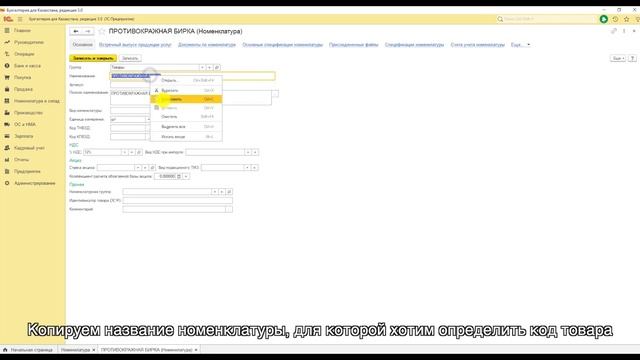Click the Полное наименование text area
Image resolution: width=640 pixels, height=360 pixels.
[x=191, y=98]
